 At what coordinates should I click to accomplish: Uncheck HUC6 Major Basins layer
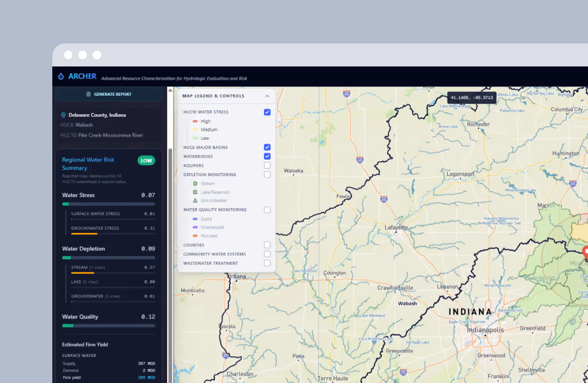pos(267,147)
